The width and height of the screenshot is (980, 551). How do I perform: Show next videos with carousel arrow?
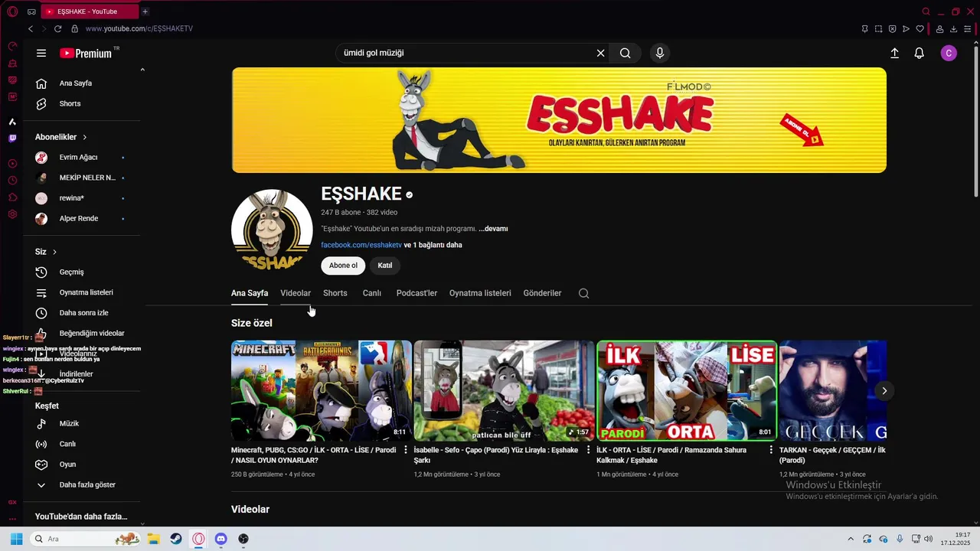[884, 391]
